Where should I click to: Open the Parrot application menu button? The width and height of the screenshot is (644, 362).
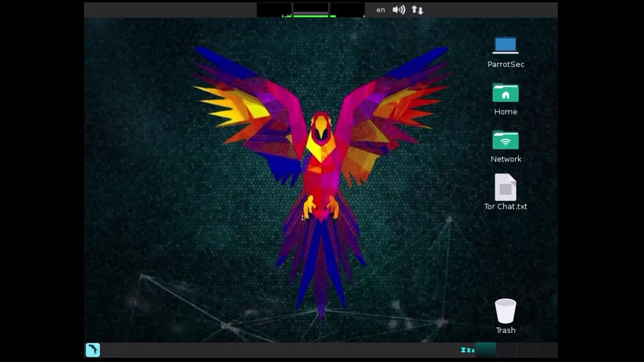93,349
